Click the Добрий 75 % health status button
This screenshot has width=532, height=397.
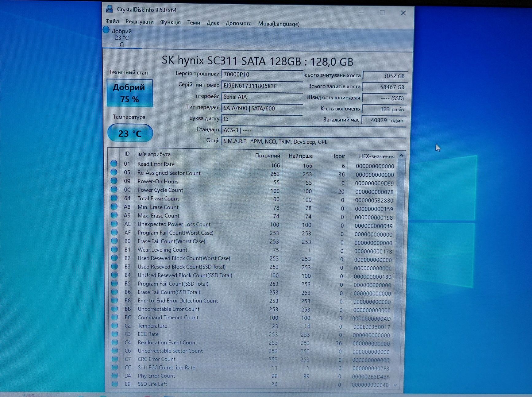[129, 93]
